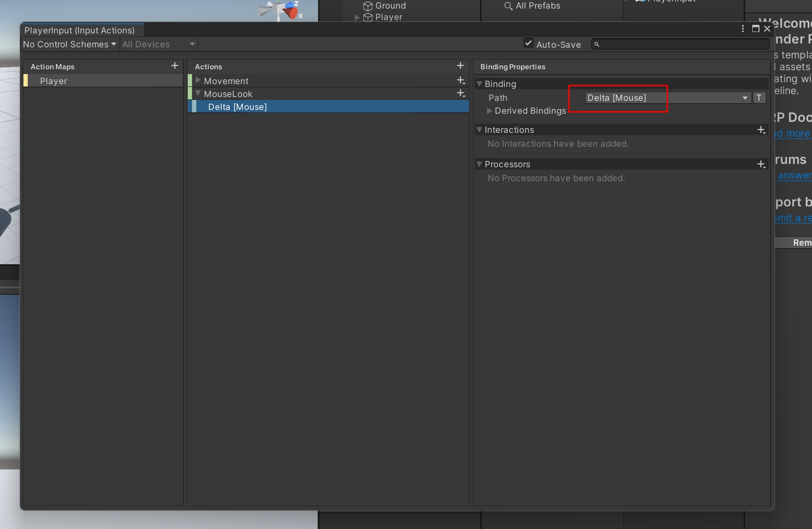The image size is (812, 529).
Task: Expand Derived Bindings
Action: (x=489, y=110)
